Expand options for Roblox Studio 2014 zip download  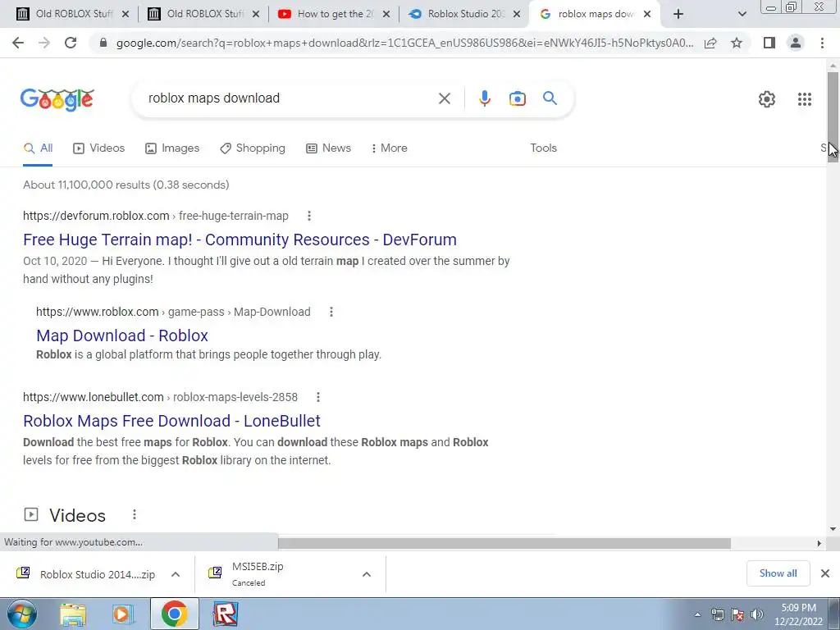tap(176, 574)
